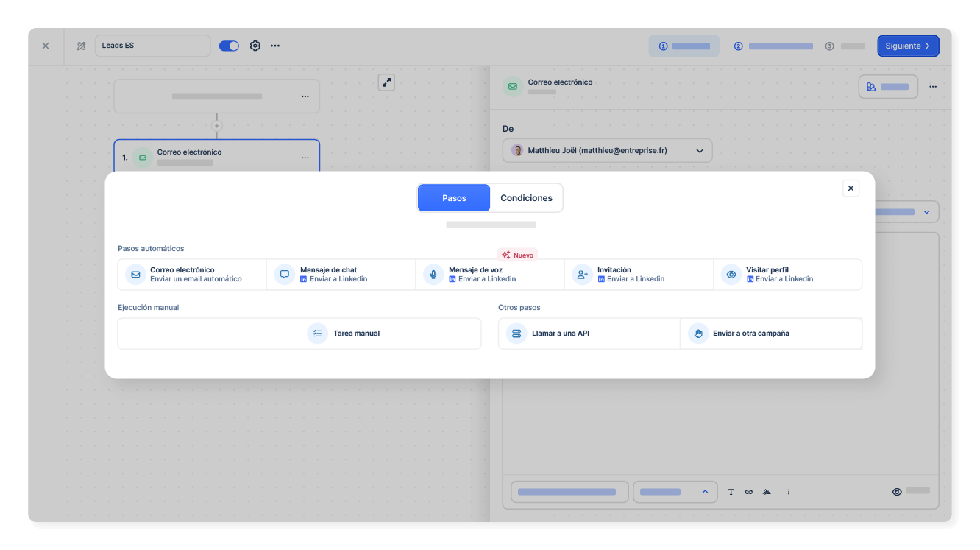Select Enviar a otra campaña step

click(x=770, y=334)
